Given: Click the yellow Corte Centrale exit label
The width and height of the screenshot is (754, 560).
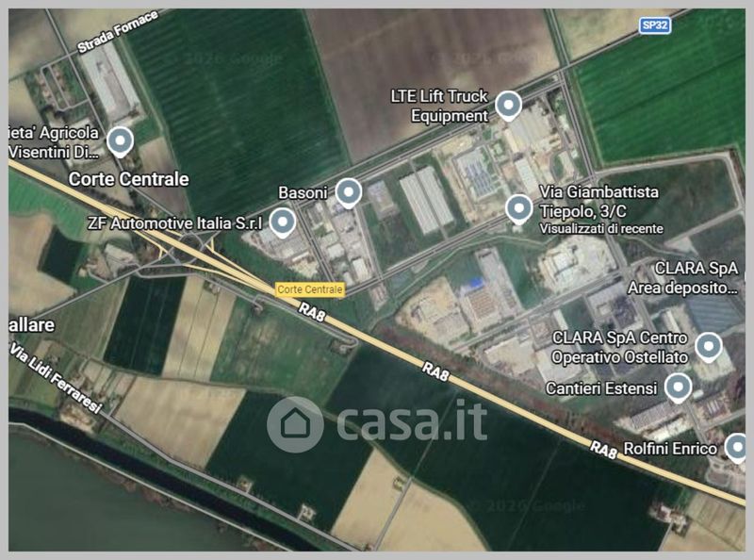Looking at the screenshot, I should pos(310,289).
